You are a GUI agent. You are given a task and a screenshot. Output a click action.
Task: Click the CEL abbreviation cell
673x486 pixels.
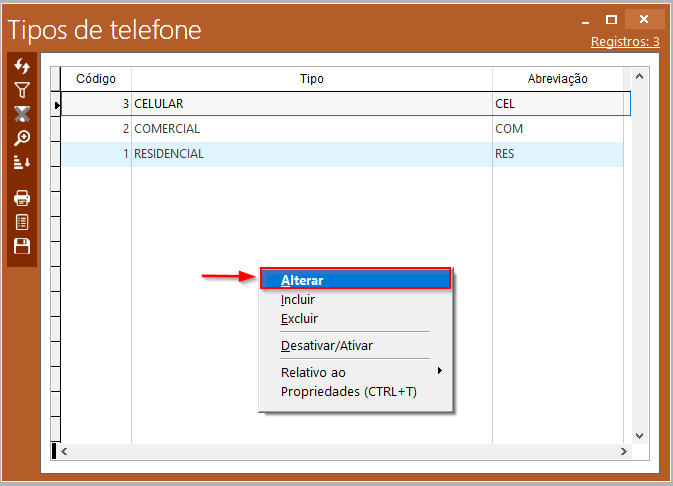pyautogui.click(x=558, y=103)
